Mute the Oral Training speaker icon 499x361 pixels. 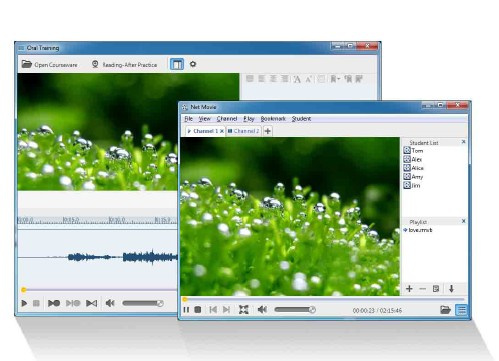coord(110,303)
